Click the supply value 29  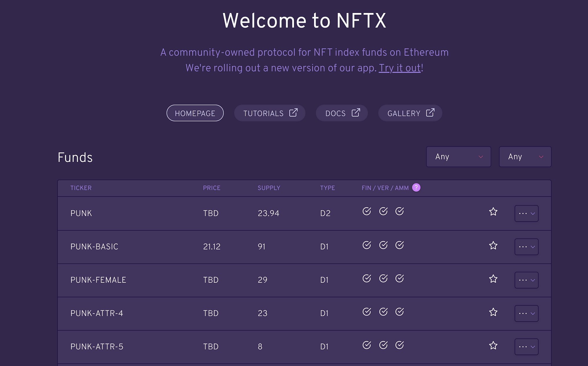(263, 280)
